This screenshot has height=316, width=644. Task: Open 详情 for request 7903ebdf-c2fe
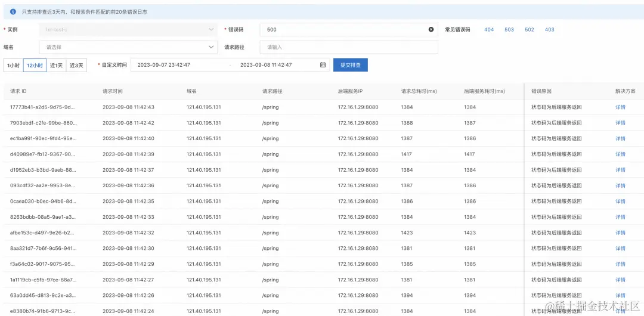click(620, 123)
